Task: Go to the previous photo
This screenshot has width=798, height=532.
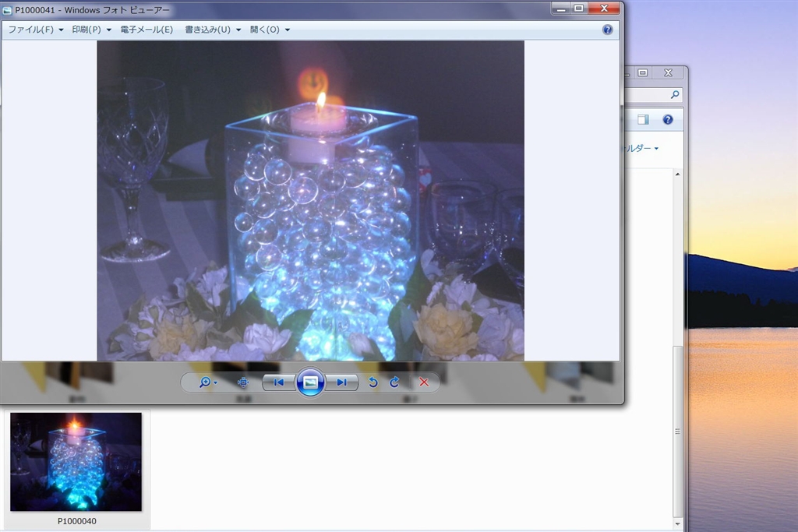Action: click(x=278, y=382)
